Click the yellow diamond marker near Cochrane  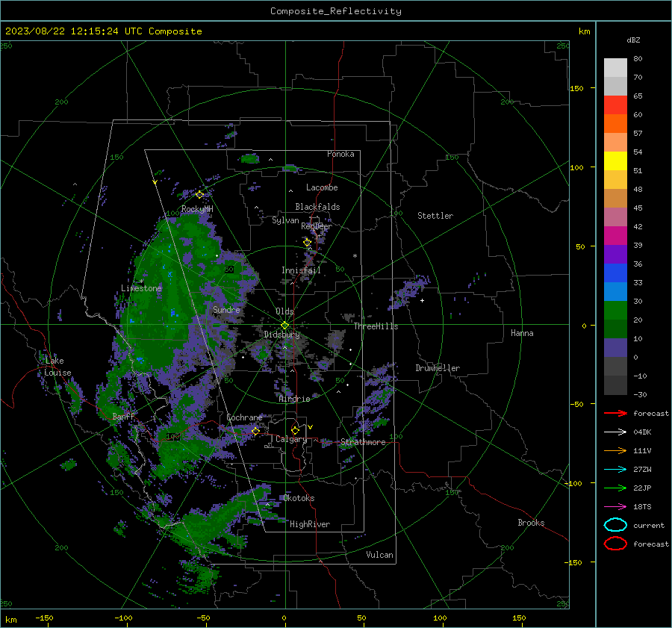(256, 431)
